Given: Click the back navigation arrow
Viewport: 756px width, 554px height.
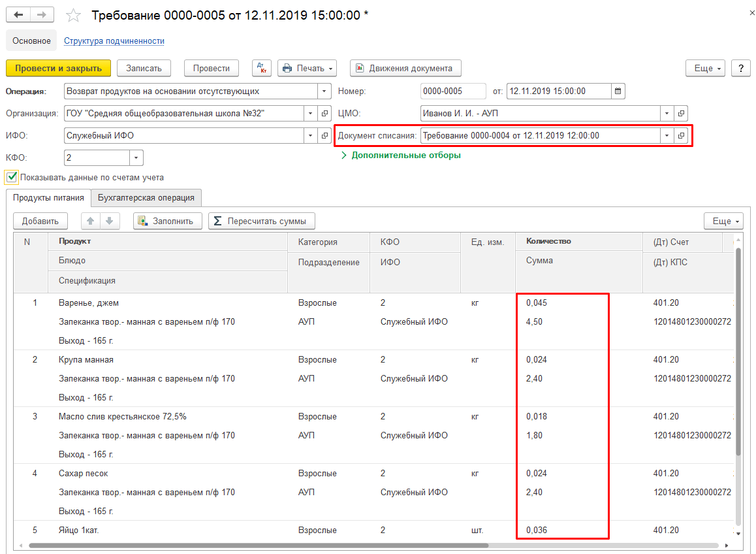Looking at the screenshot, I should (18, 14).
